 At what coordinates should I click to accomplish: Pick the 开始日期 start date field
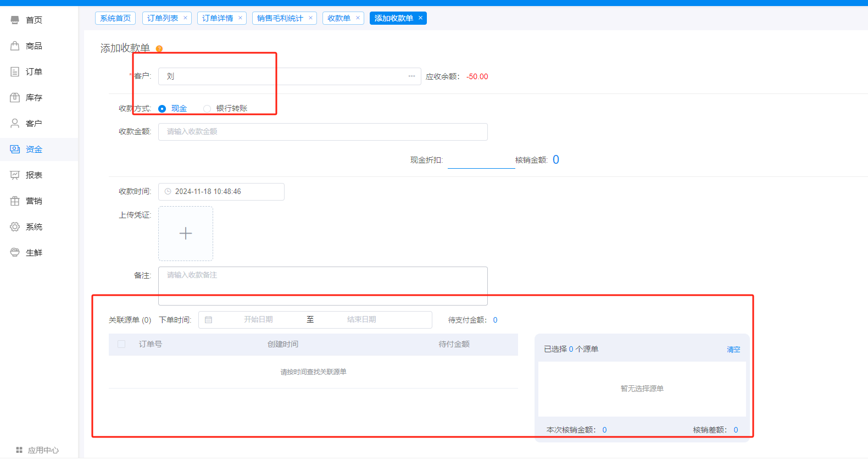coord(258,320)
